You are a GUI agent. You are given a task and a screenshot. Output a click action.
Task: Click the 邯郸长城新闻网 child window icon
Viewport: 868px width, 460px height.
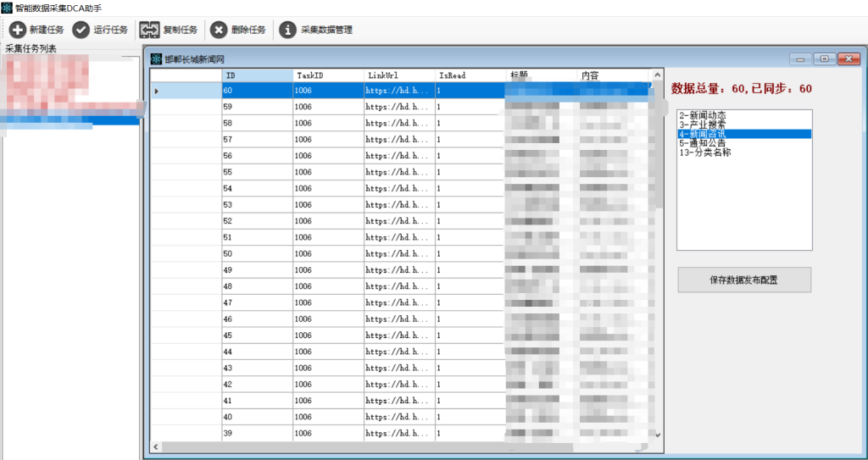156,59
